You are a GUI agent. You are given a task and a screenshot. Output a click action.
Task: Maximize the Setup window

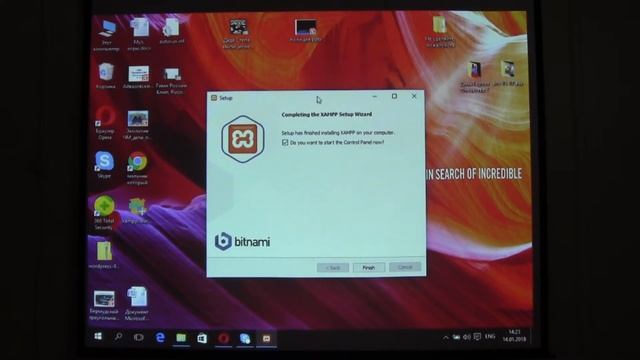pyautogui.click(x=394, y=96)
